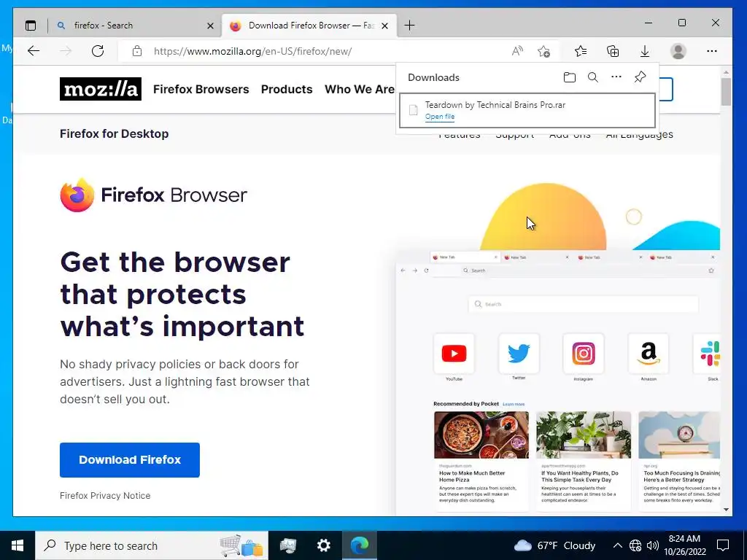The image size is (747, 560).
Task: Click the mozilla logo
Action: click(x=101, y=89)
